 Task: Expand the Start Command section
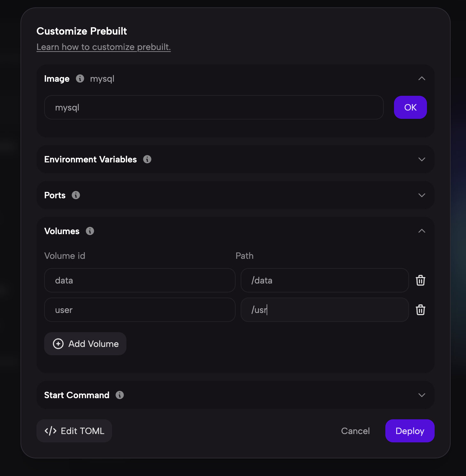coord(422,395)
